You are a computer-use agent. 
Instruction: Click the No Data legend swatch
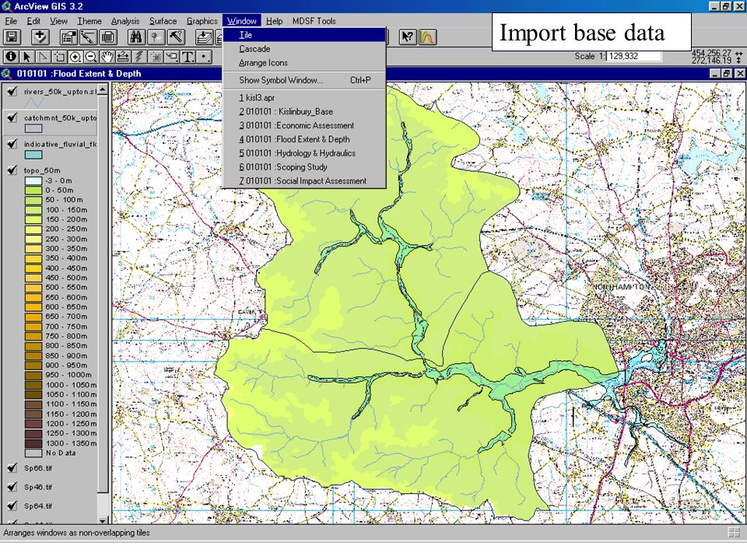(x=33, y=453)
